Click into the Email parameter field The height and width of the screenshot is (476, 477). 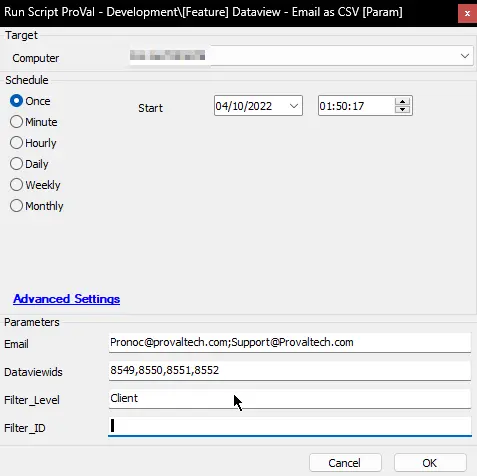pos(290,342)
